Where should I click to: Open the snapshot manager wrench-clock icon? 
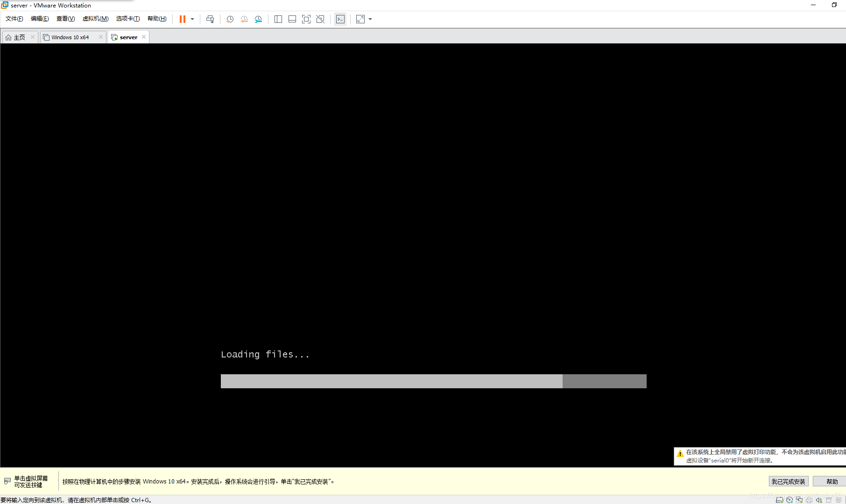pyautogui.click(x=258, y=19)
